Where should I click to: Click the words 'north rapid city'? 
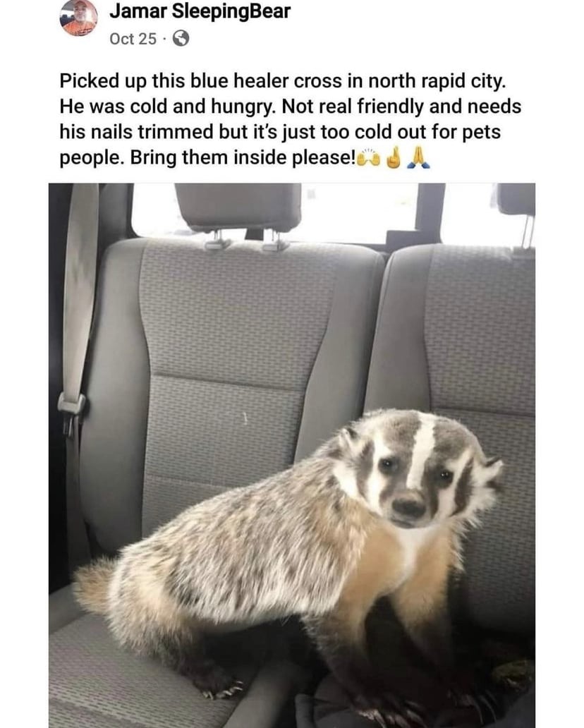(x=435, y=81)
